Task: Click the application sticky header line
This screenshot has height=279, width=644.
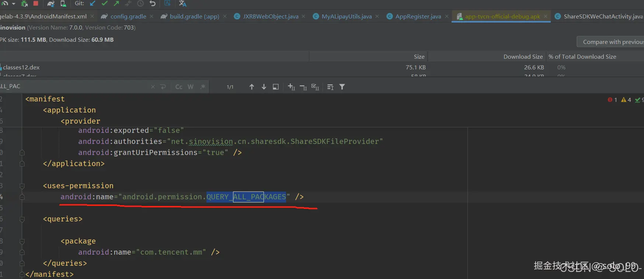Action: coord(69,110)
